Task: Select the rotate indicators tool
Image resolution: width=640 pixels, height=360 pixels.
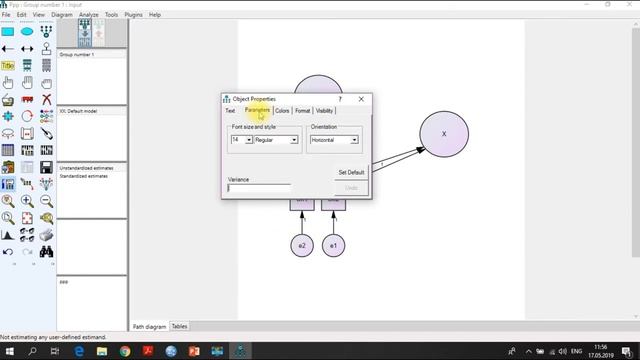Action: coord(27,116)
